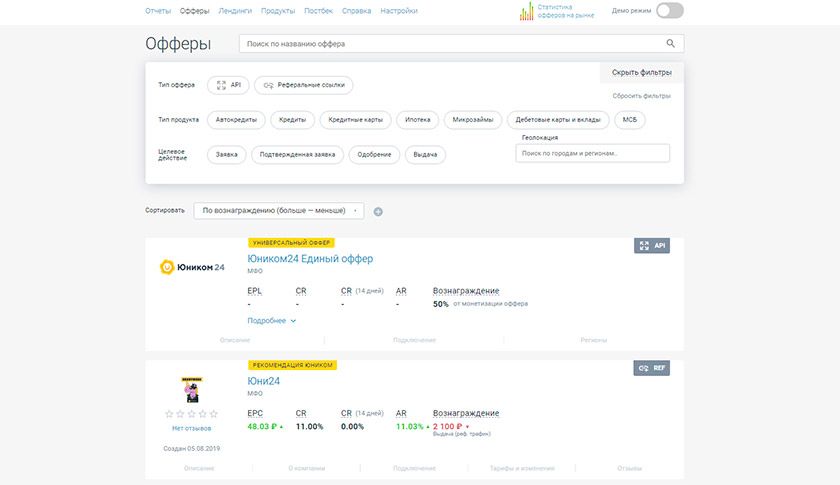This screenshot has height=485, width=840.
Task: Expand Подробнее on Юником24 offer
Action: click(x=272, y=320)
